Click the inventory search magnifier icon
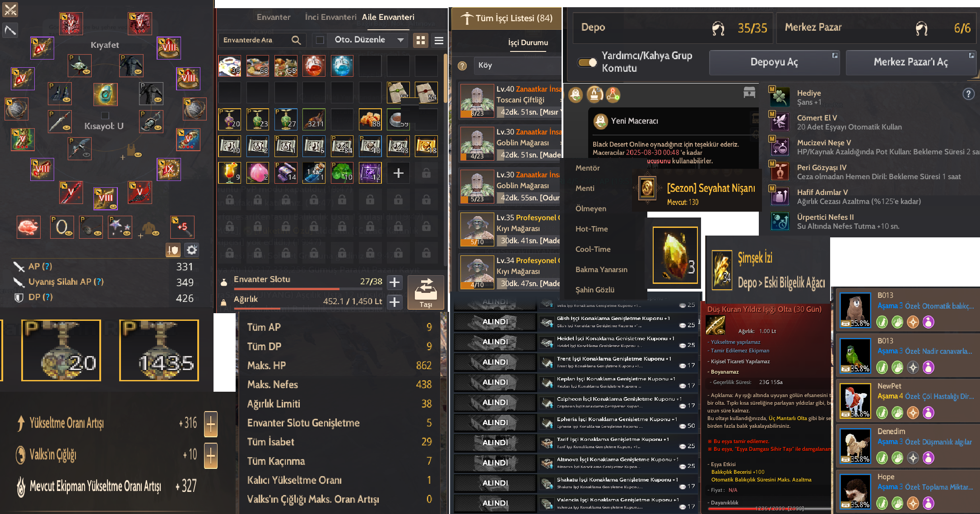This screenshot has height=514, width=980. click(x=296, y=40)
